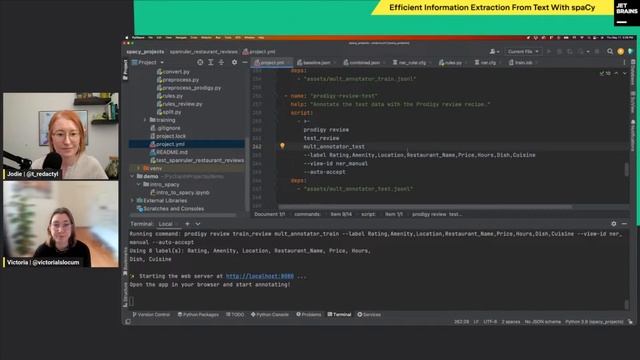Open Project panel gear options
The width and height of the screenshot is (640, 360).
point(234,62)
